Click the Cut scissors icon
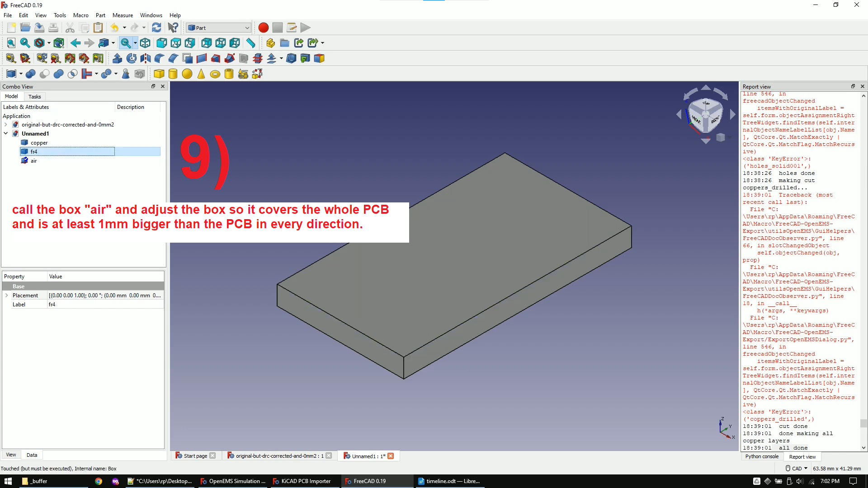 70,28
